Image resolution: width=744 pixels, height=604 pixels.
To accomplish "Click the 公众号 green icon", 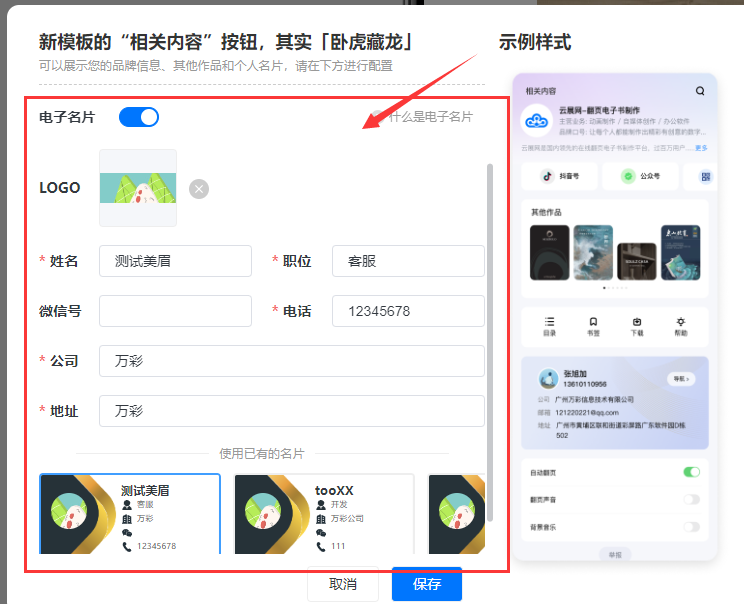I will click(628, 176).
